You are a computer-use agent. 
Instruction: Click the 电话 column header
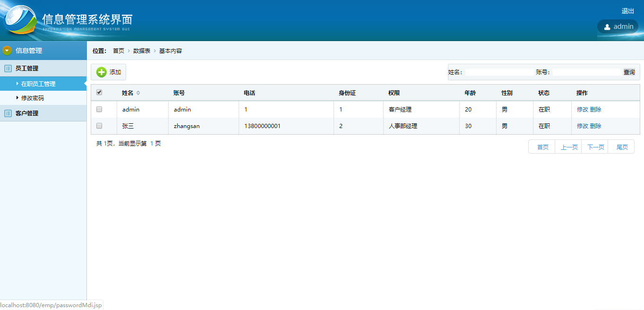click(x=249, y=93)
